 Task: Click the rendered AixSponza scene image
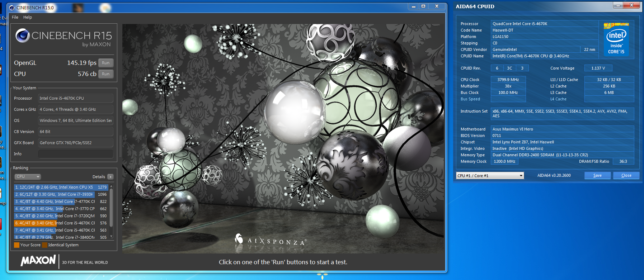pos(283,139)
